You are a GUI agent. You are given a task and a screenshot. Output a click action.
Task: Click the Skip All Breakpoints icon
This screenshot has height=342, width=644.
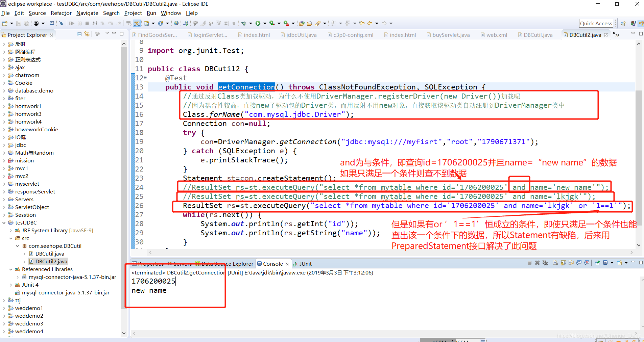coord(61,23)
